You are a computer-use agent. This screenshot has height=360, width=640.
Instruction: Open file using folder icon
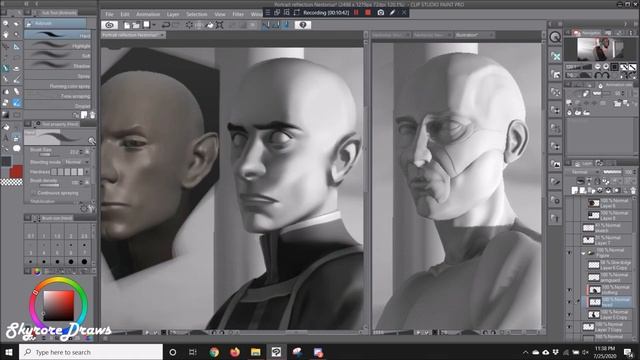tap(136, 25)
